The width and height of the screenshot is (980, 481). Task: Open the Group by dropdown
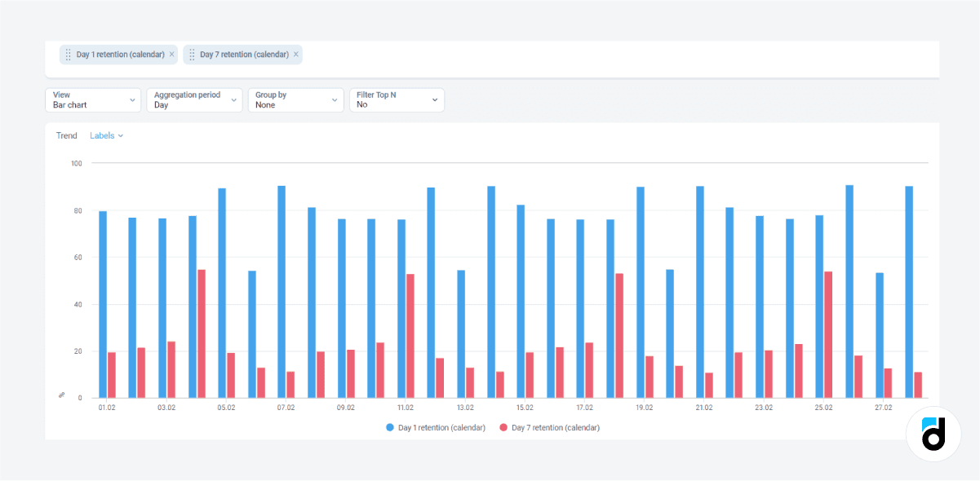(x=295, y=100)
